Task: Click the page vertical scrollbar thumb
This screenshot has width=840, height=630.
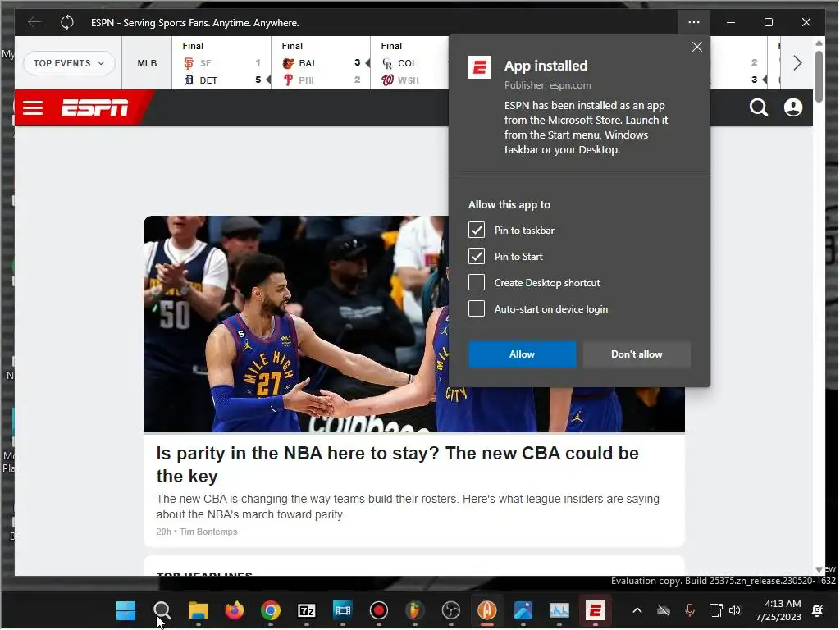Action: point(819,76)
